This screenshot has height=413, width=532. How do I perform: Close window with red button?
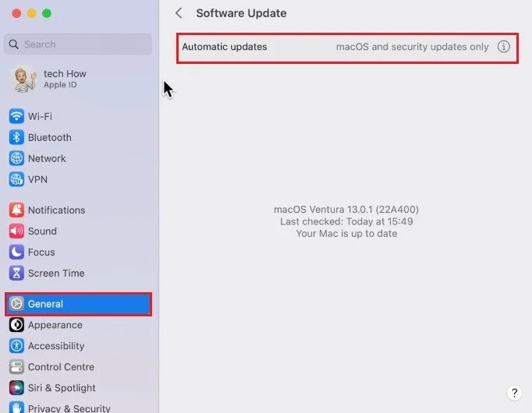[x=16, y=13]
